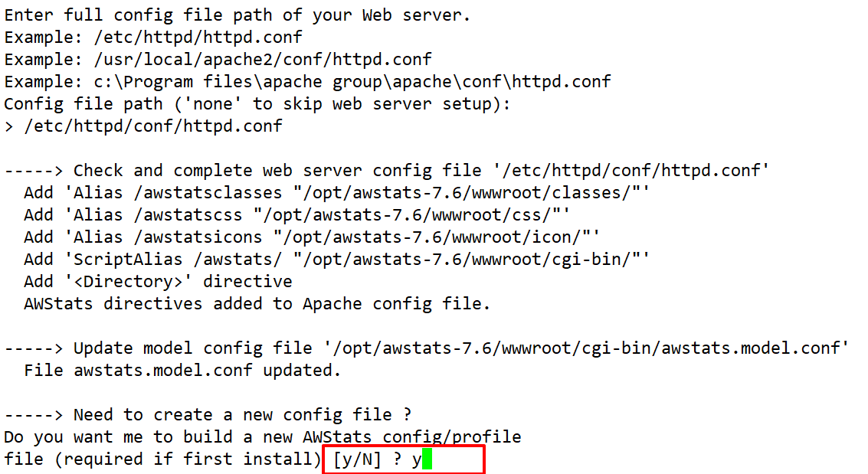This screenshot has width=868, height=474.
Task: Click 'Do you want me to build' question line
Action: [262, 437]
